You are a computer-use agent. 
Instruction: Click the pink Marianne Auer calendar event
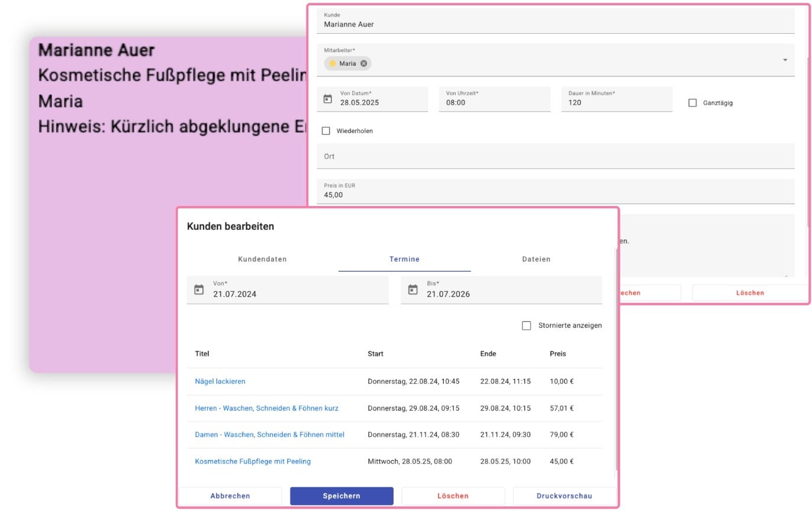tap(167, 204)
